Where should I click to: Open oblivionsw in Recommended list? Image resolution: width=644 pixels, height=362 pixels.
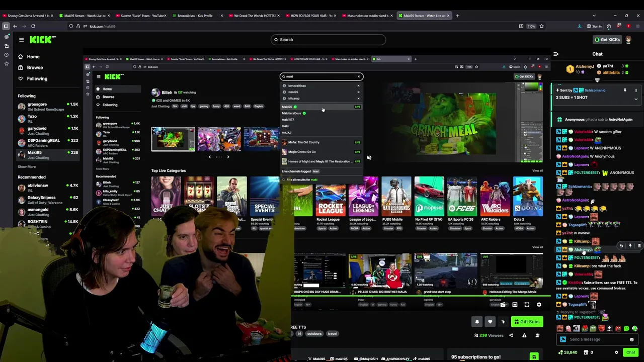click(x=48, y=188)
